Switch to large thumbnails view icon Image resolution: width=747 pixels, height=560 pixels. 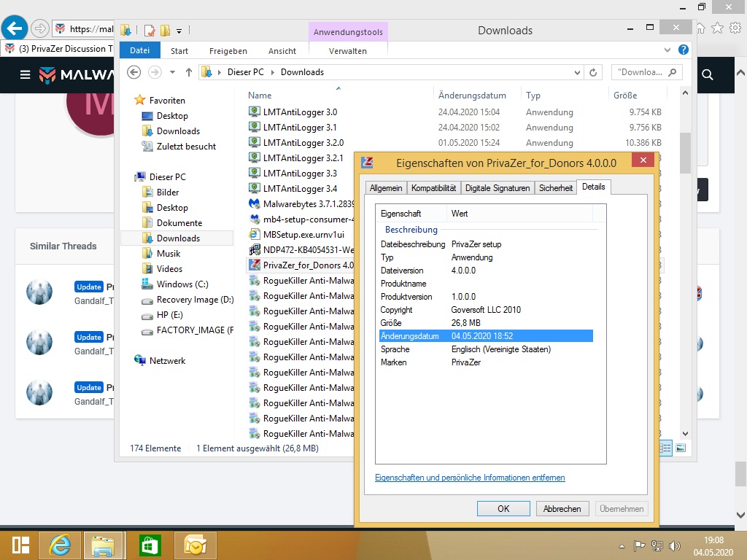pyautogui.click(x=681, y=448)
